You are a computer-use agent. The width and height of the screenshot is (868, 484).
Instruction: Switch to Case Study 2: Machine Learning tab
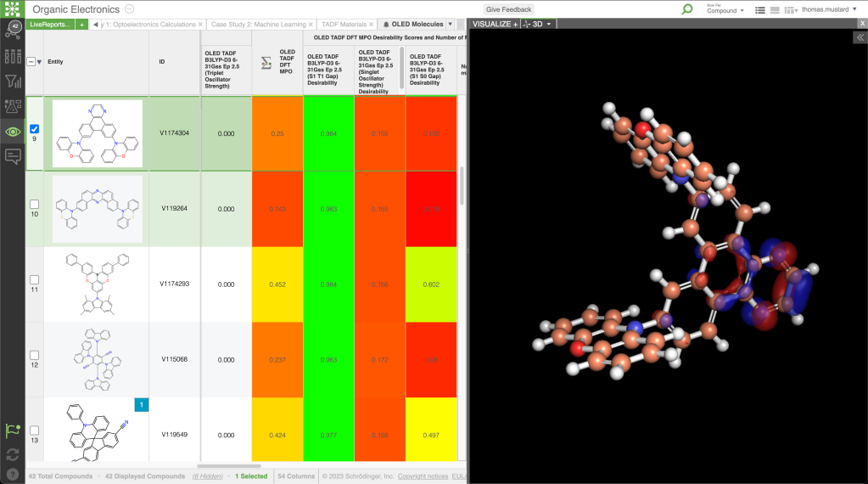click(x=259, y=25)
